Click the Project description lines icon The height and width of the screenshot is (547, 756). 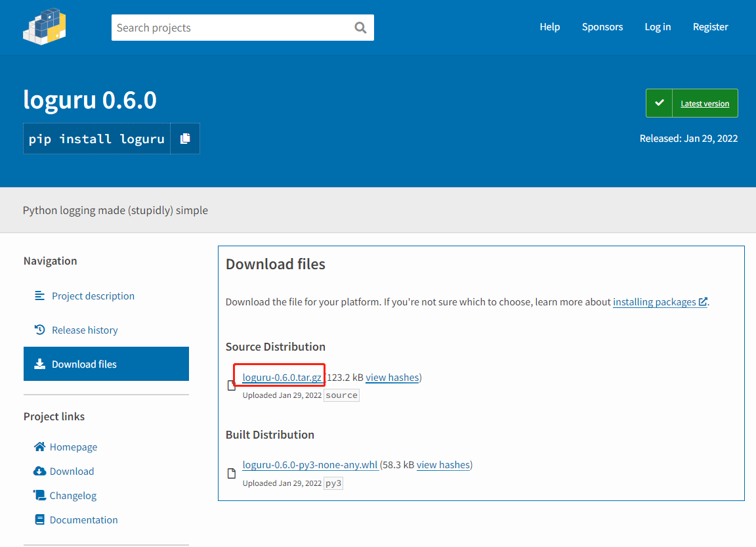point(39,295)
